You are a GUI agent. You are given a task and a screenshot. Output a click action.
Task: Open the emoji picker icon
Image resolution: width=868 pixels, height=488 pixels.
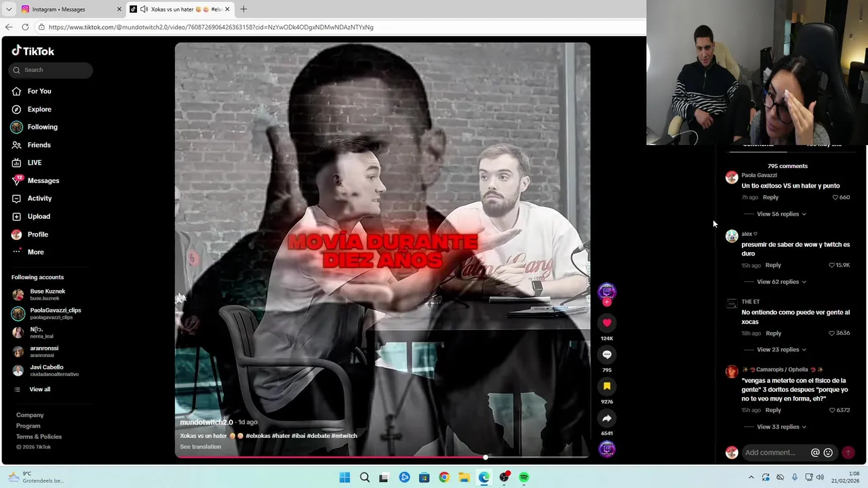(x=828, y=453)
